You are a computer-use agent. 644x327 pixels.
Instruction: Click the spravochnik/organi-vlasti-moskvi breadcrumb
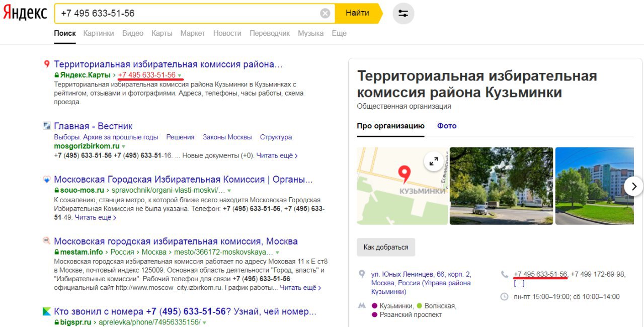tap(168, 190)
